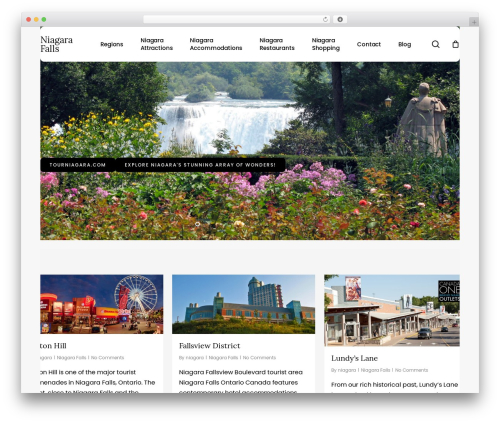
Task: Click the browser address bar
Action: point(237,19)
